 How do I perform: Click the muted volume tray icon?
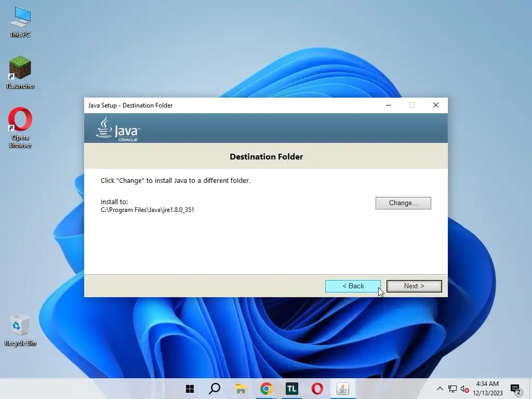465,389
